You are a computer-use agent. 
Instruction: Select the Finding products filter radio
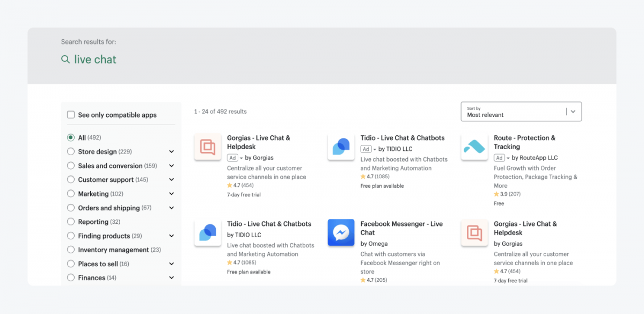[x=71, y=236]
